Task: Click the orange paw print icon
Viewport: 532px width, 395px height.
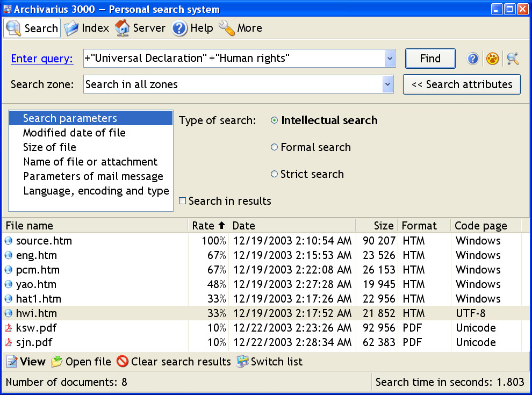Action: 492,59
